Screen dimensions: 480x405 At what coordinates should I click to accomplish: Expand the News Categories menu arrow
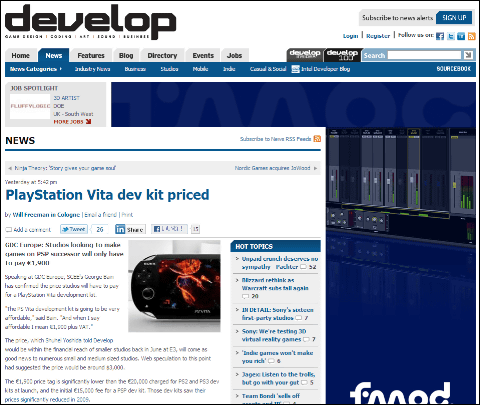(x=61, y=69)
